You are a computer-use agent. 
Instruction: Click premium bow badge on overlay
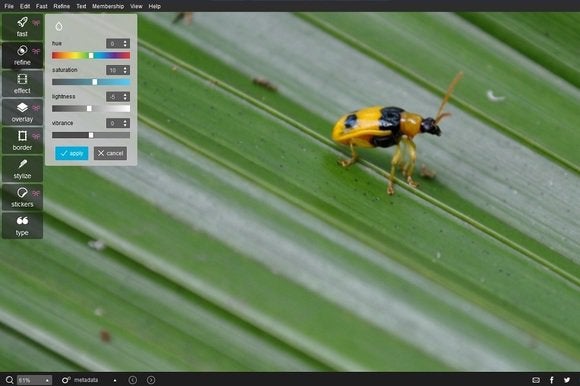pos(36,108)
